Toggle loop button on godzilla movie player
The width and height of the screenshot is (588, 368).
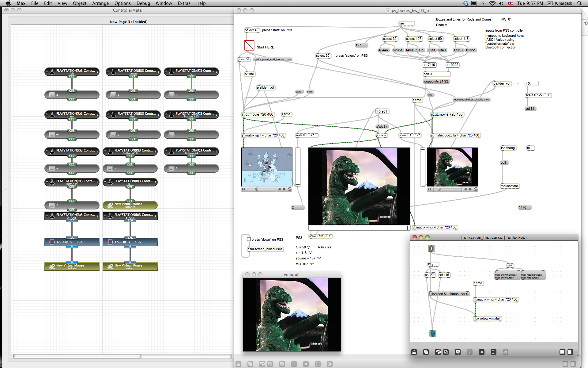tap(476, 189)
